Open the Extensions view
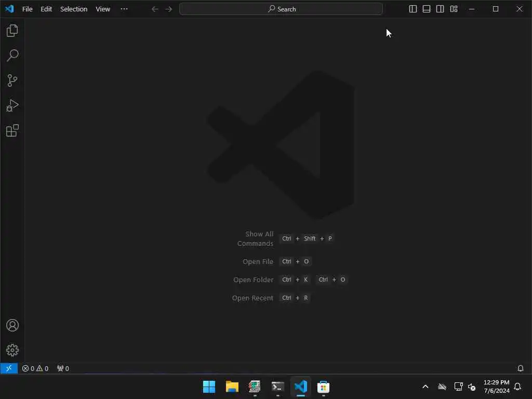This screenshot has width=532, height=399. pos(12,130)
